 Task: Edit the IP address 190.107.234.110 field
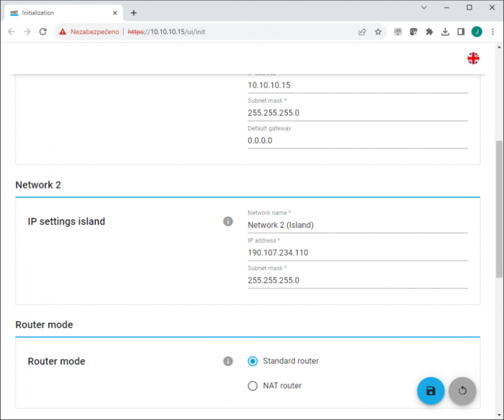[x=358, y=253]
